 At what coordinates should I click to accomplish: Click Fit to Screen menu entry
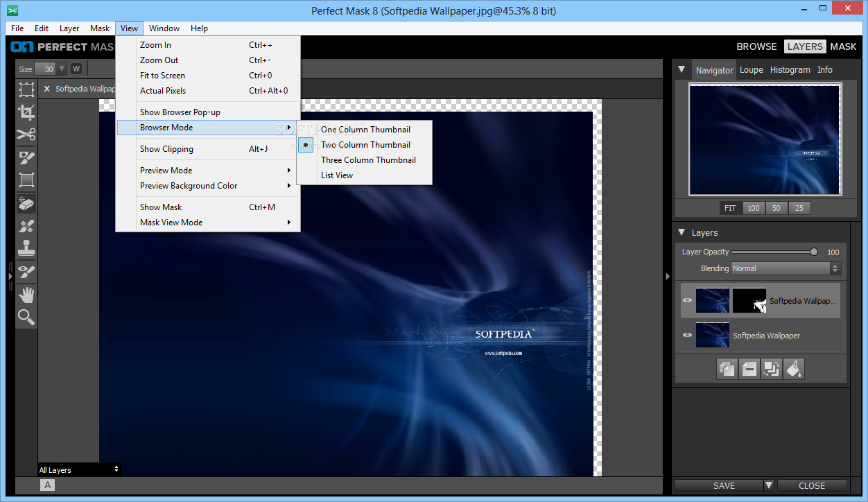point(208,76)
